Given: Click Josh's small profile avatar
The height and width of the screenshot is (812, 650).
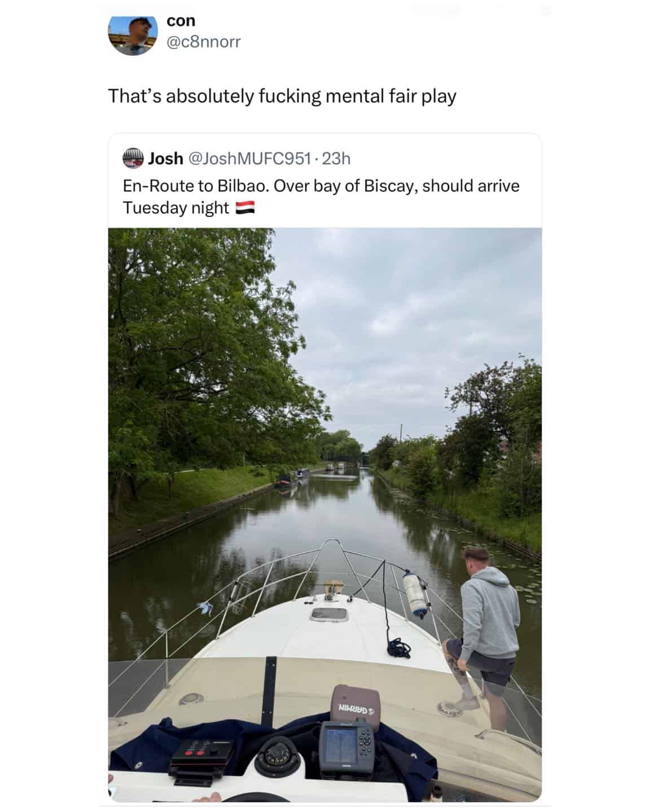Looking at the screenshot, I should coord(133,158).
